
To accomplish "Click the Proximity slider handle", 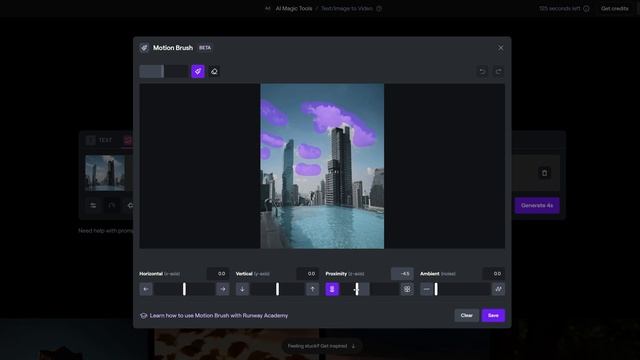I will tap(357, 289).
